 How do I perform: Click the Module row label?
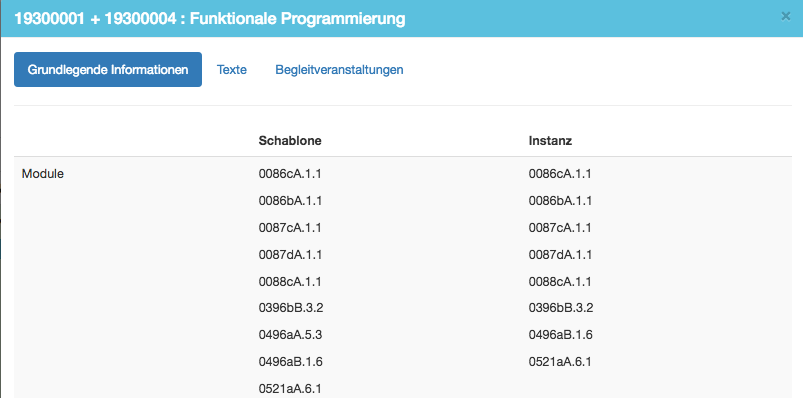43,174
